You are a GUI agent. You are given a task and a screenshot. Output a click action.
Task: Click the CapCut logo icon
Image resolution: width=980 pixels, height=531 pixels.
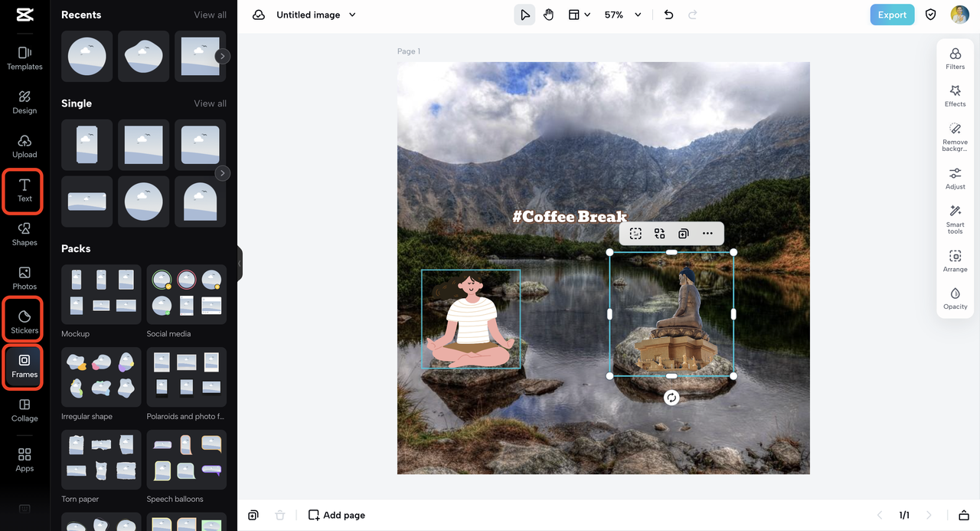(x=24, y=15)
